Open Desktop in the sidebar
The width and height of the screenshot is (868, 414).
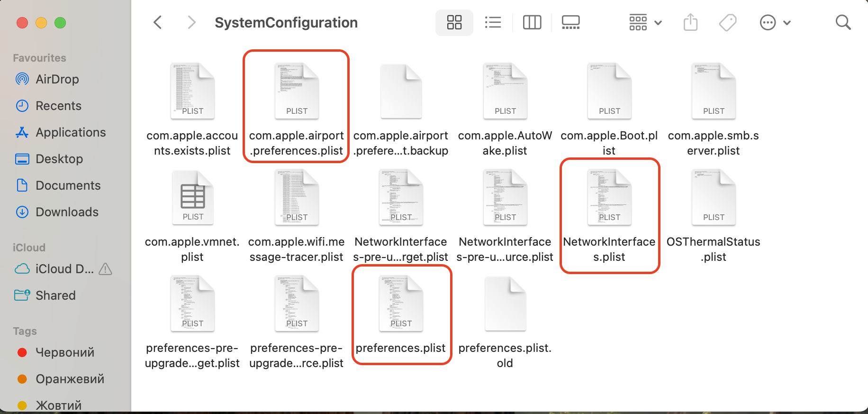(x=59, y=159)
